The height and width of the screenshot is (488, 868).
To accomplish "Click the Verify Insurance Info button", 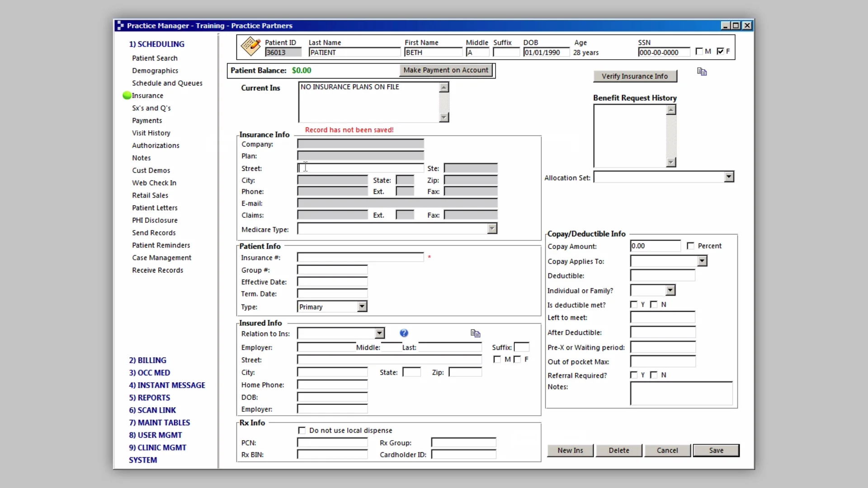I will [634, 76].
